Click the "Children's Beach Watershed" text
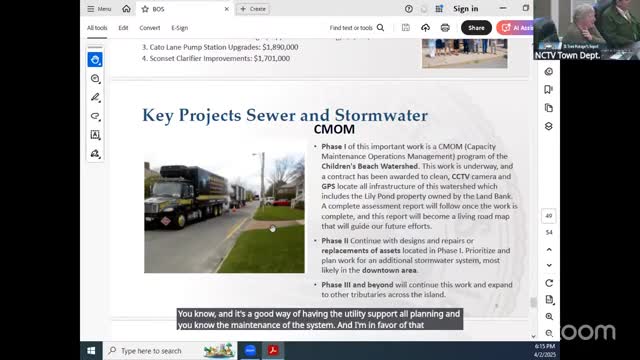The width and height of the screenshot is (640, 360). pyautogui.click(x=369, y=166)
